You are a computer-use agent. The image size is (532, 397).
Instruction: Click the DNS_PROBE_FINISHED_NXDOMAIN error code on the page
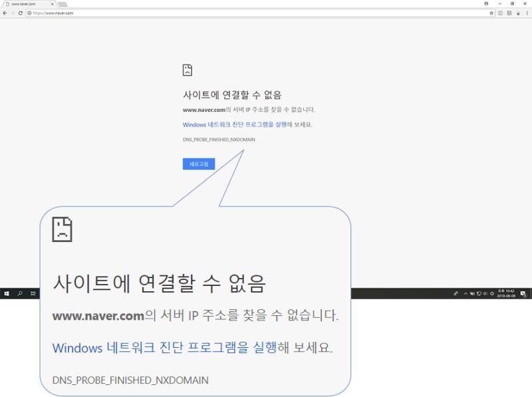pos(219,140)
